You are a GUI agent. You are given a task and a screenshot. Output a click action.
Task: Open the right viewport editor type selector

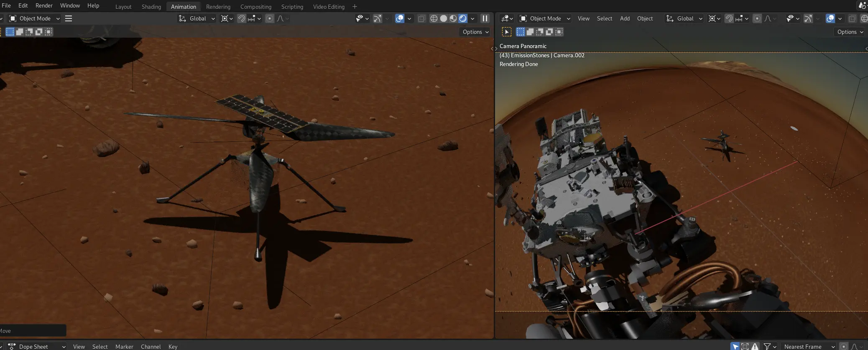[x=507, y=18]
